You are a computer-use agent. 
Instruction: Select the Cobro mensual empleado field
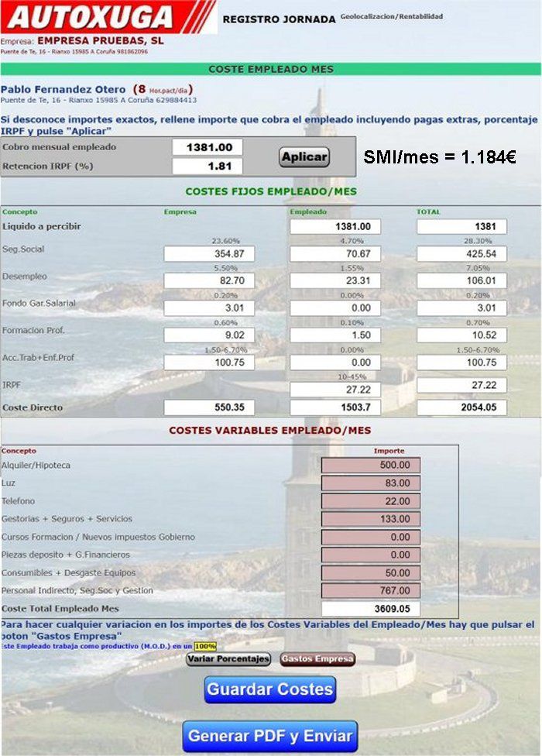(x=208, y=147)
